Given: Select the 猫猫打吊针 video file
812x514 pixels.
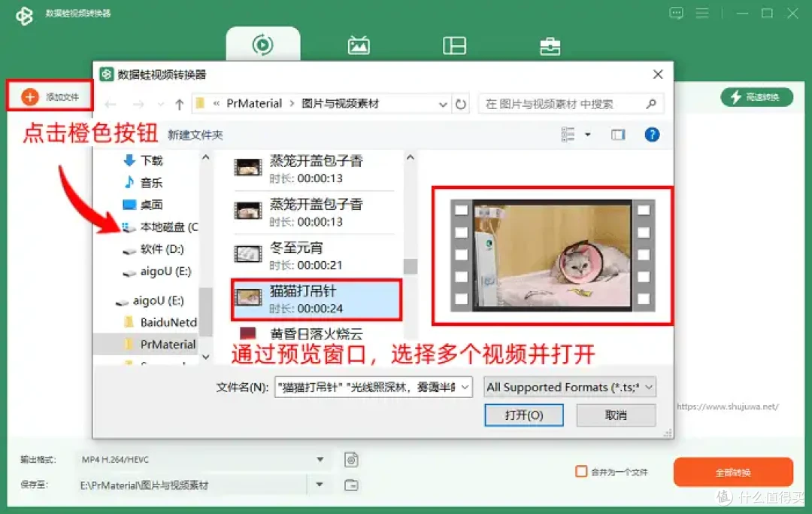Looking at the screenshot, I should click(316, 300).
